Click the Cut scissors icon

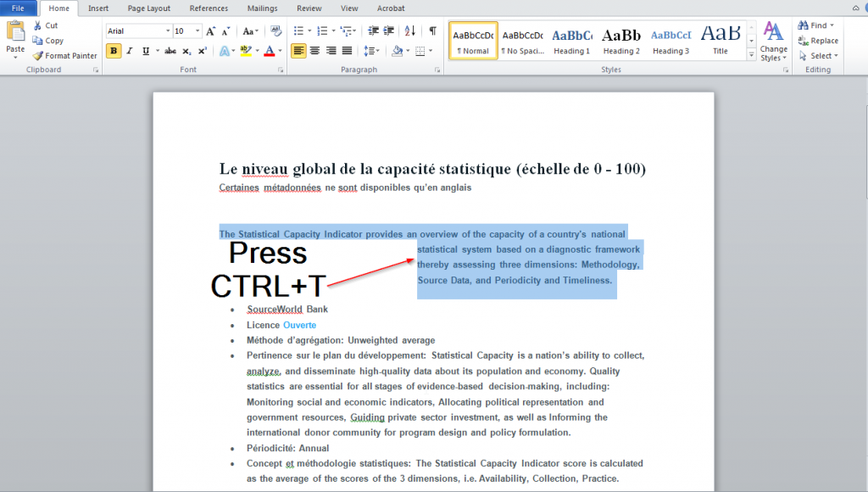[37, 25]
